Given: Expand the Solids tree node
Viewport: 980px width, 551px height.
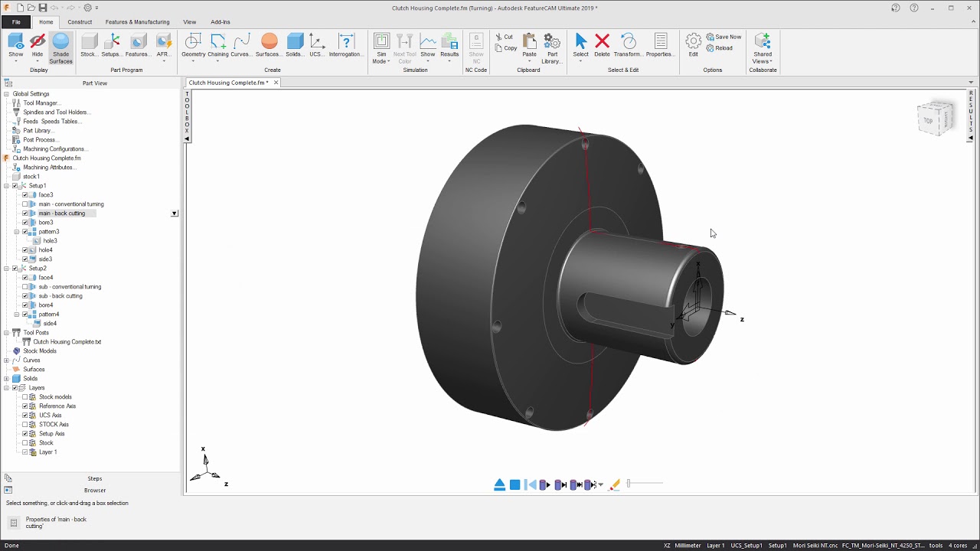Looking at the screenshot, I should coord(7,379).
